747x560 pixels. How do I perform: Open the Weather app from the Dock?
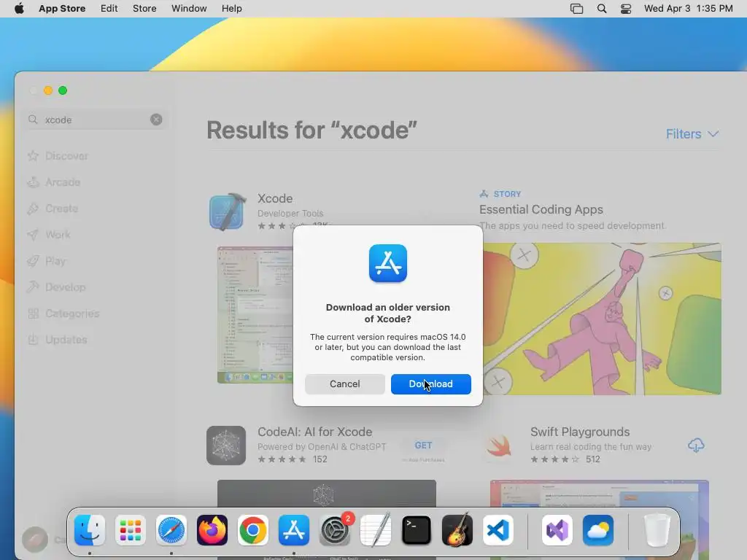coord(598,530)
